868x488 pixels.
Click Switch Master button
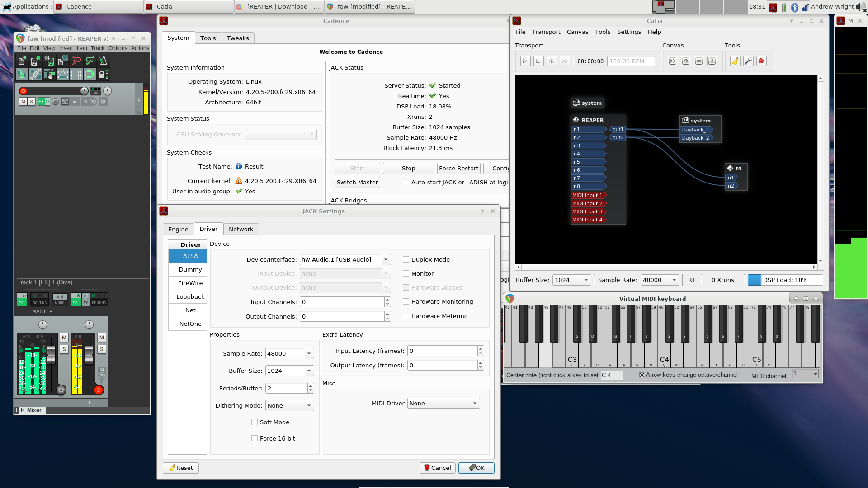tap(357, 182)
